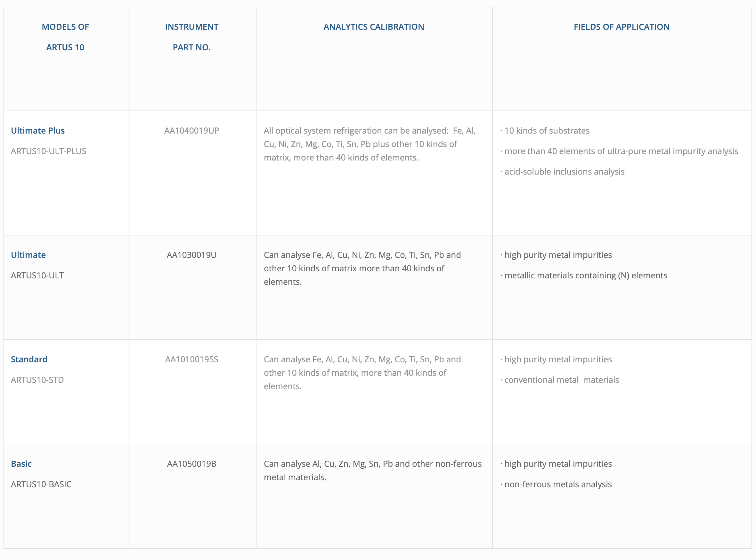
Task: Click the Analytics Calibration column header
Action: click(373, 27)
